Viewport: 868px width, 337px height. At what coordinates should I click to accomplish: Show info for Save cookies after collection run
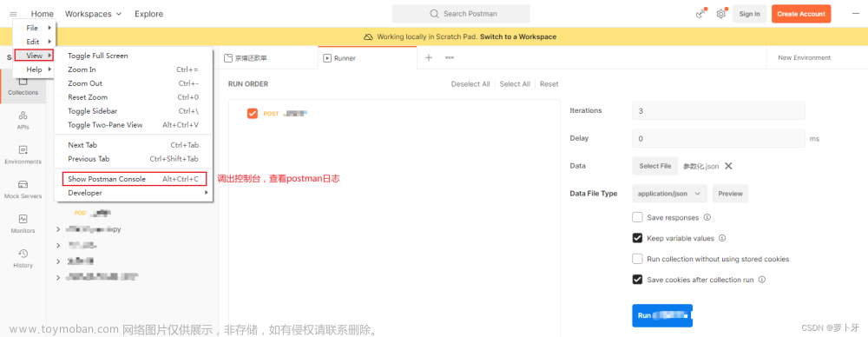coord(762,280)
